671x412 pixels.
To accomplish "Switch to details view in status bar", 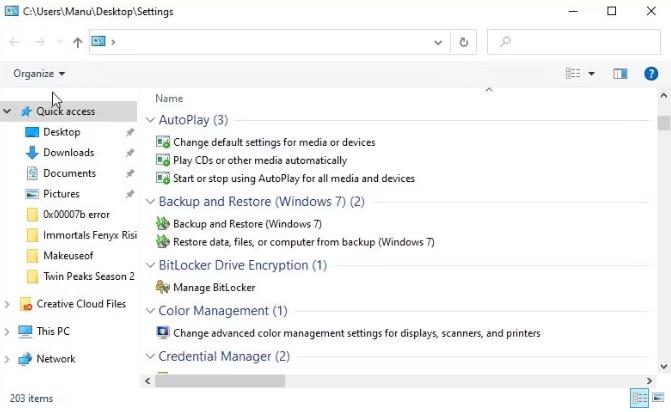I will (639, 398).
